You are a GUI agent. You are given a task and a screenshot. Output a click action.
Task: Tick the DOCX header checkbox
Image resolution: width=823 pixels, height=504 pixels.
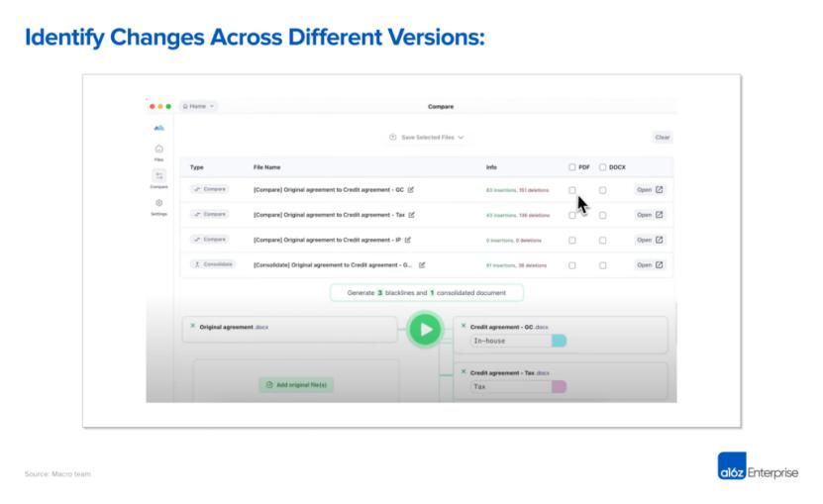602,167
